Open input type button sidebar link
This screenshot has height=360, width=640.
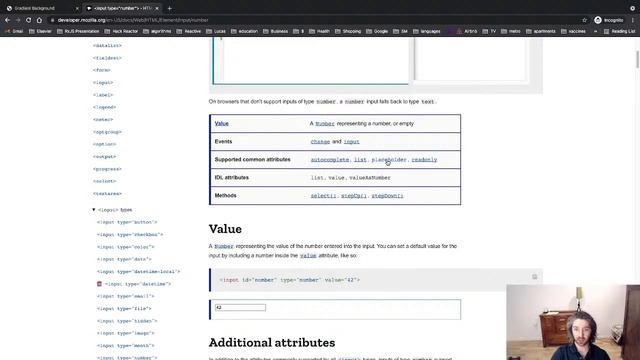coord(127,222)
